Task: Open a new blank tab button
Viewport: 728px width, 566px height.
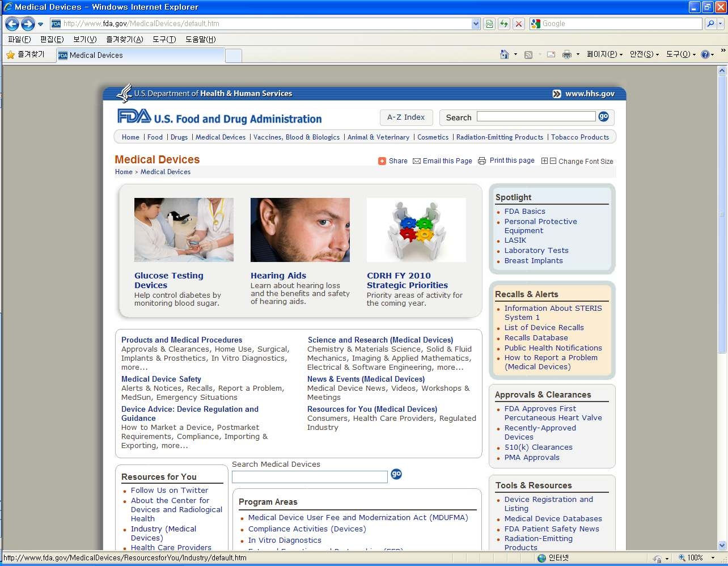Action: 234,56
